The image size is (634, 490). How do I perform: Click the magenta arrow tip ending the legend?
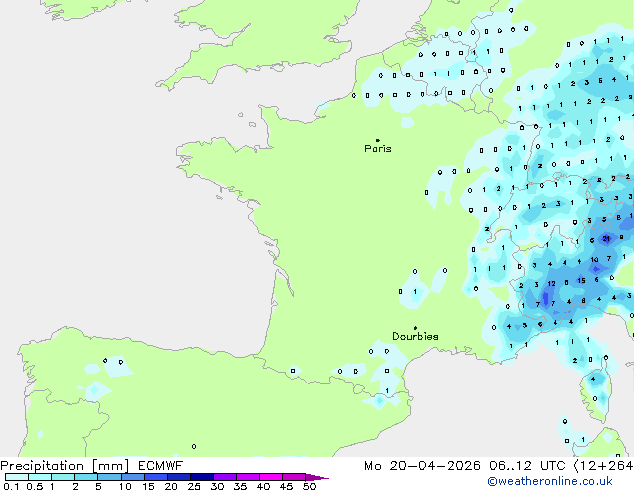317,477
